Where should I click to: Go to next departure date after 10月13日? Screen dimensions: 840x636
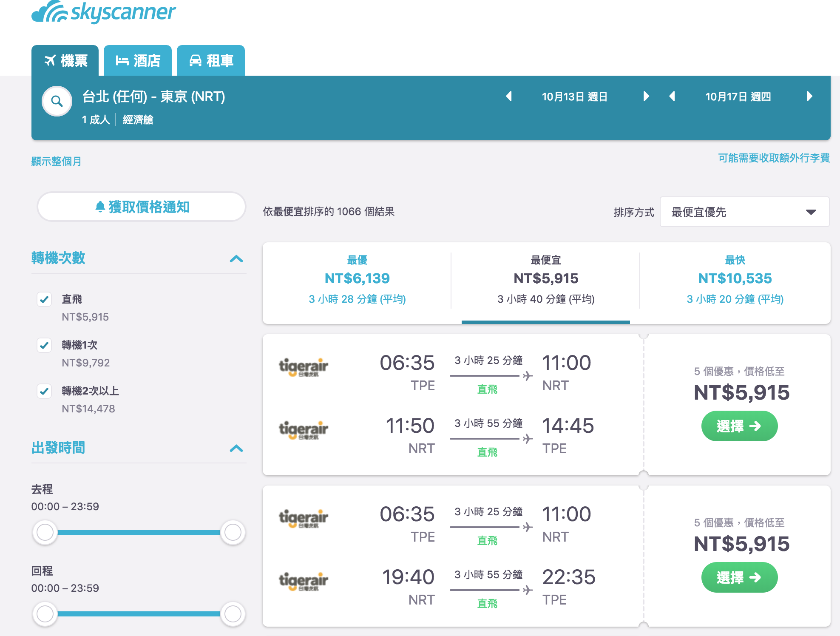pos(646,97)
